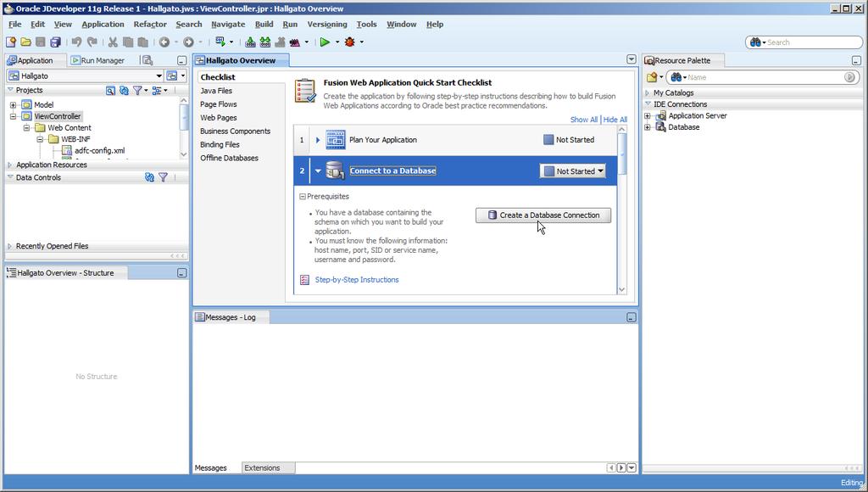This screenshot has height=492, width=868.
Task: Click the Find in Projects icon
Action: point(110,90)
